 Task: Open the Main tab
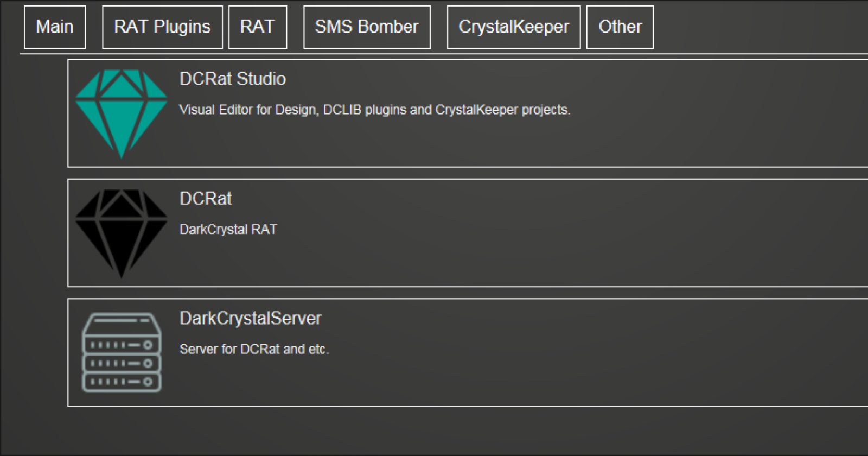[55, 27]
